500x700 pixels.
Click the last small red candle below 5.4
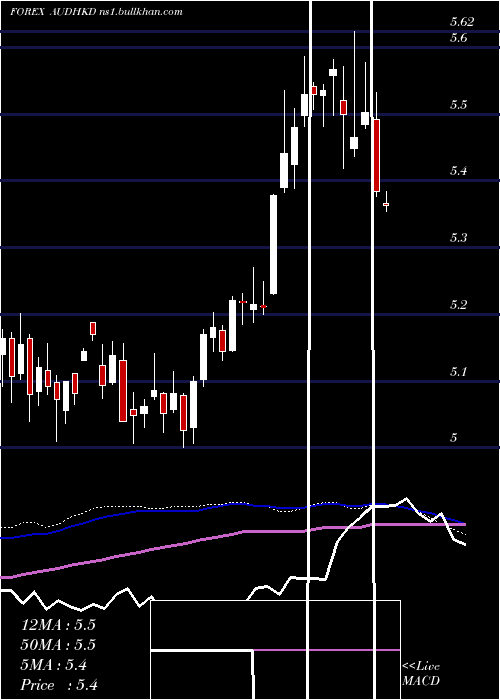[x=386, y=204]
